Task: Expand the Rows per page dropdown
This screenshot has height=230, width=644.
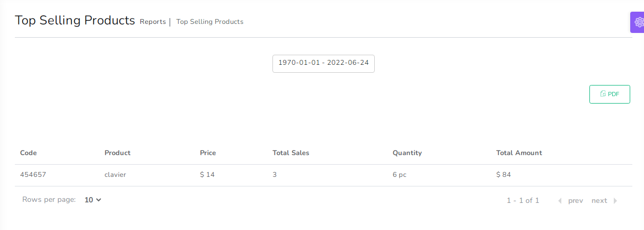Action: (93, 200)
